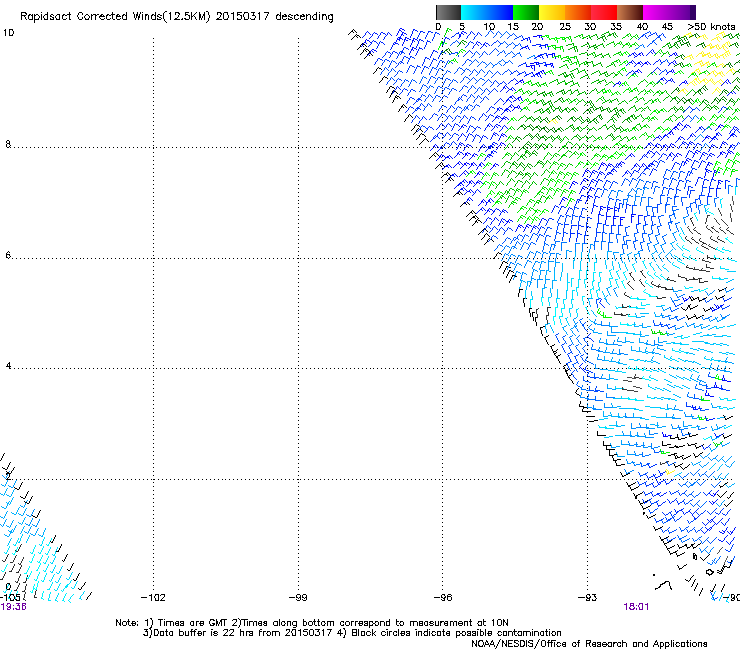Click legend tick label '10'
The height and width of the screenshot is (650, 740).
tap(489, 27)
